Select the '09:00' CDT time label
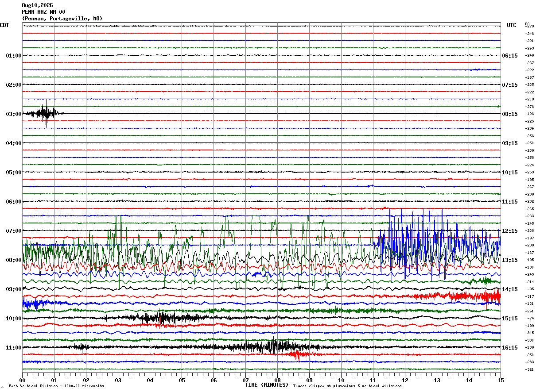Screen dimensions: 536x392 [13, 289]
